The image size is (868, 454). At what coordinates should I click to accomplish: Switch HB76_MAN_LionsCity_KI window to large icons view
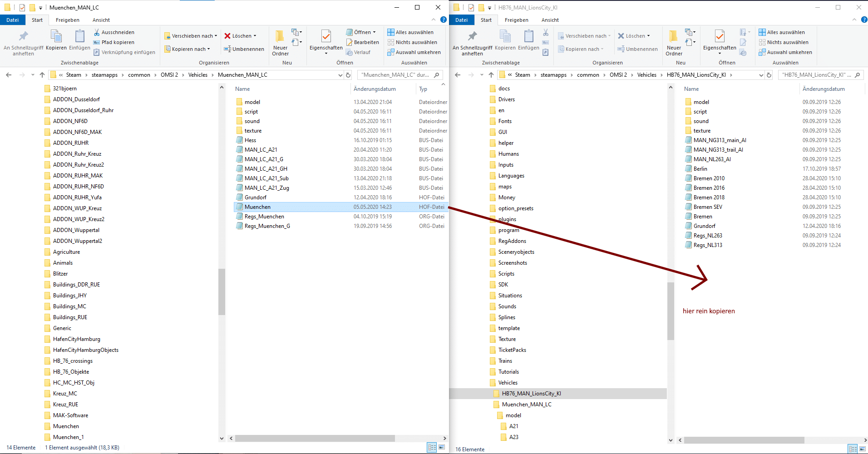tap(863, 449)
